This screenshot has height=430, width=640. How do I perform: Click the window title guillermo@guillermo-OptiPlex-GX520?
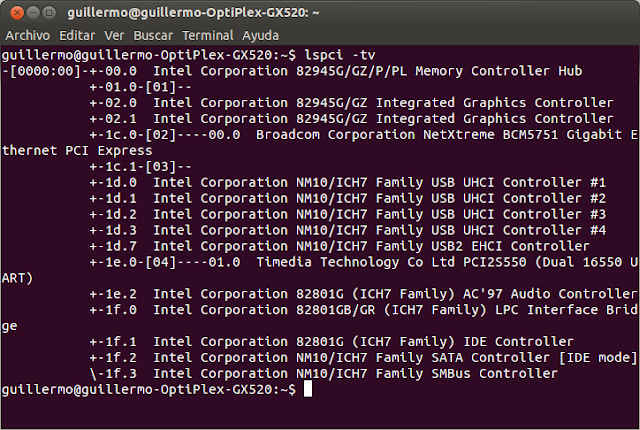(x=193, y=13)
